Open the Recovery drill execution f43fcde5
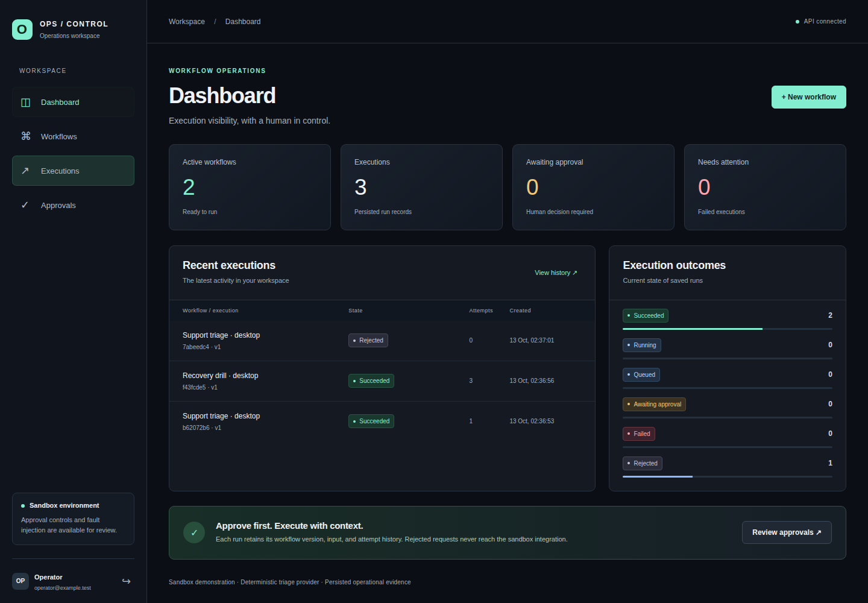 [x=382, y=381]
